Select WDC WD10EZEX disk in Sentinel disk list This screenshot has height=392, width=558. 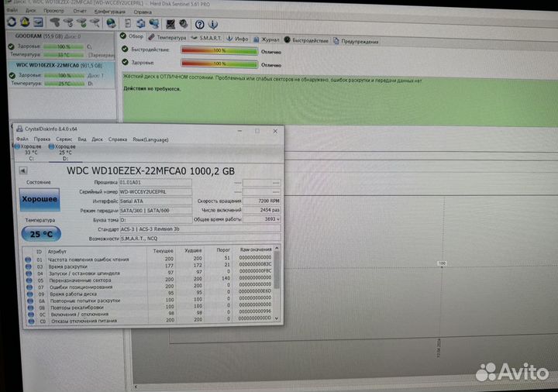point(61,74)
